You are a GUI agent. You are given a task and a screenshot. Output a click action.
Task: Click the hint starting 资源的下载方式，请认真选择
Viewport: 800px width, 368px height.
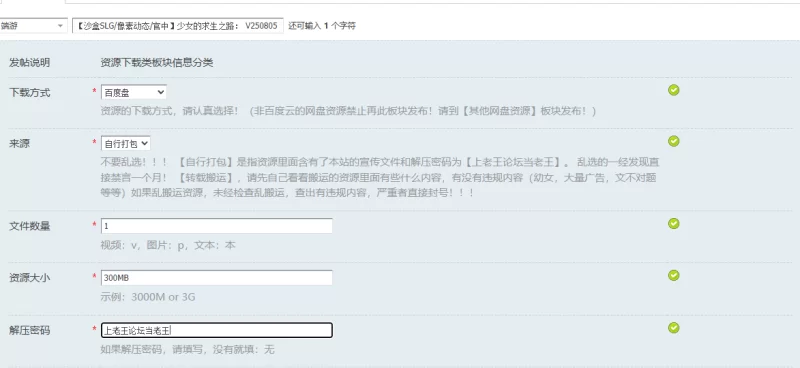click(348, 111)
